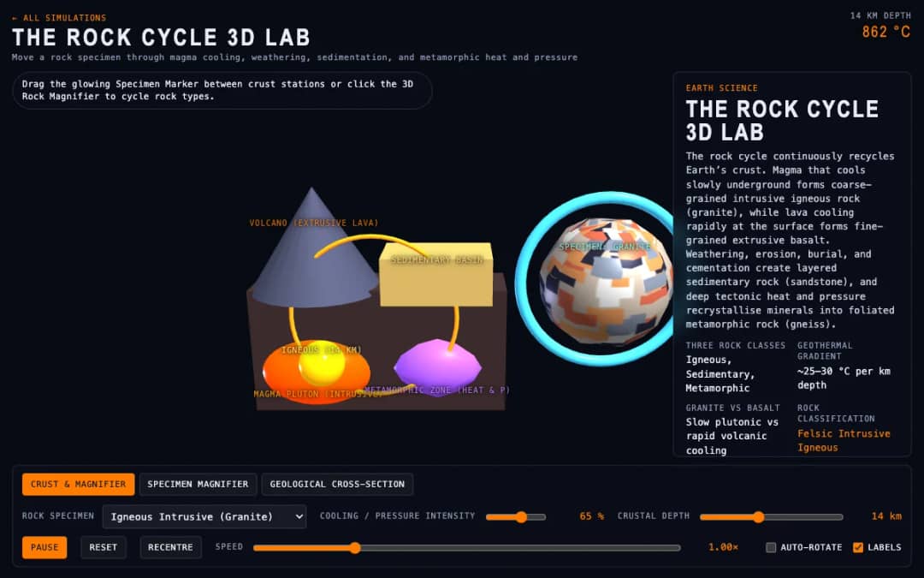Go back via All Simulations link
The image size is (924, 578).
coord(59,18)
